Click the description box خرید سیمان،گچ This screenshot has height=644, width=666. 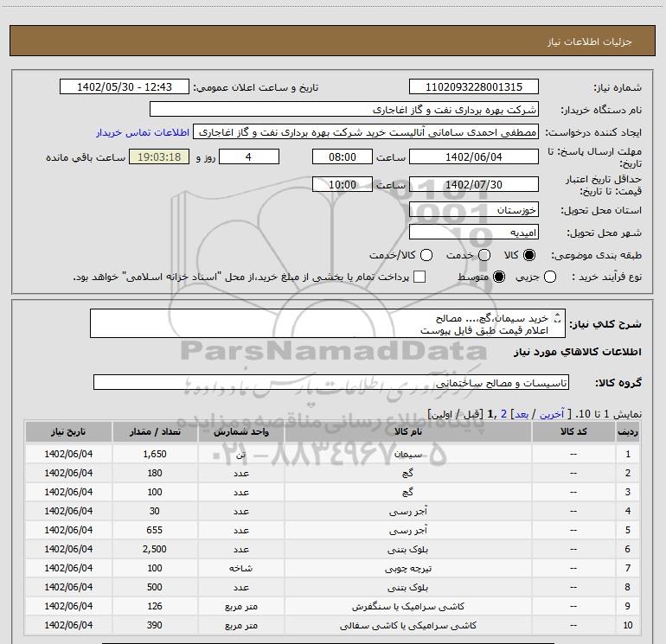328,323
